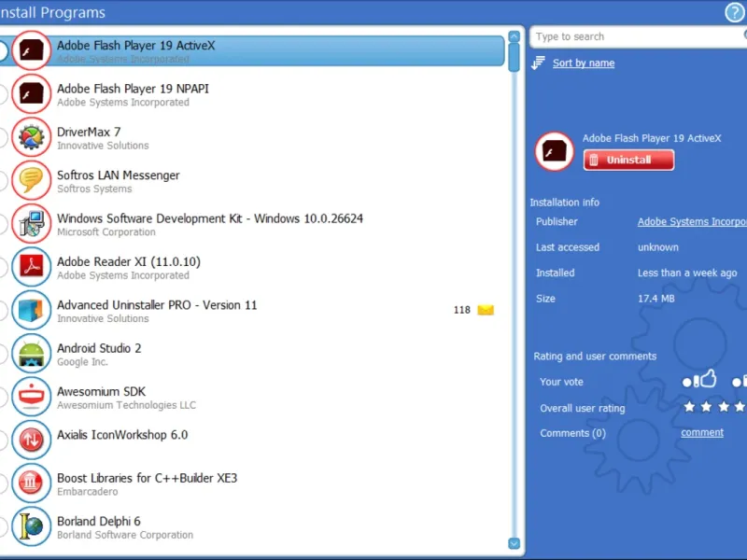
Task: Click the Adobe Flash Player 19 NPAPI icon
Action: point(32,94)
